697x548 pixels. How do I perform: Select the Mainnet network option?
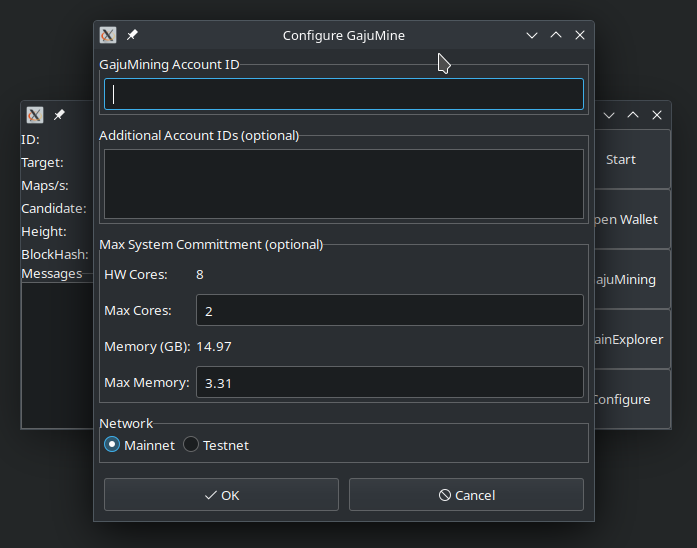pyautogui.click(x=112, y=445)
